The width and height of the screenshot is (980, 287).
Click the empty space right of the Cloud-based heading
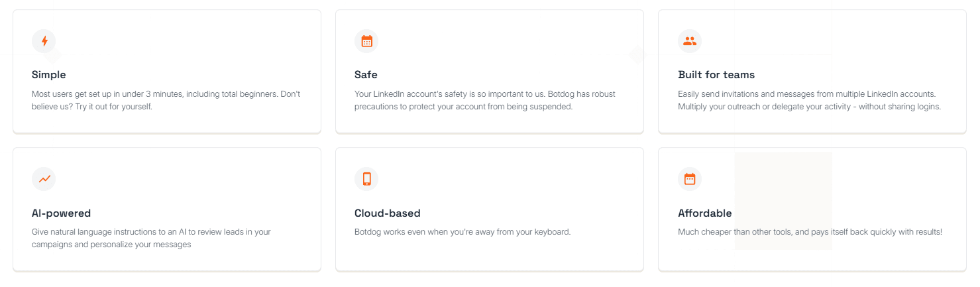530,213
